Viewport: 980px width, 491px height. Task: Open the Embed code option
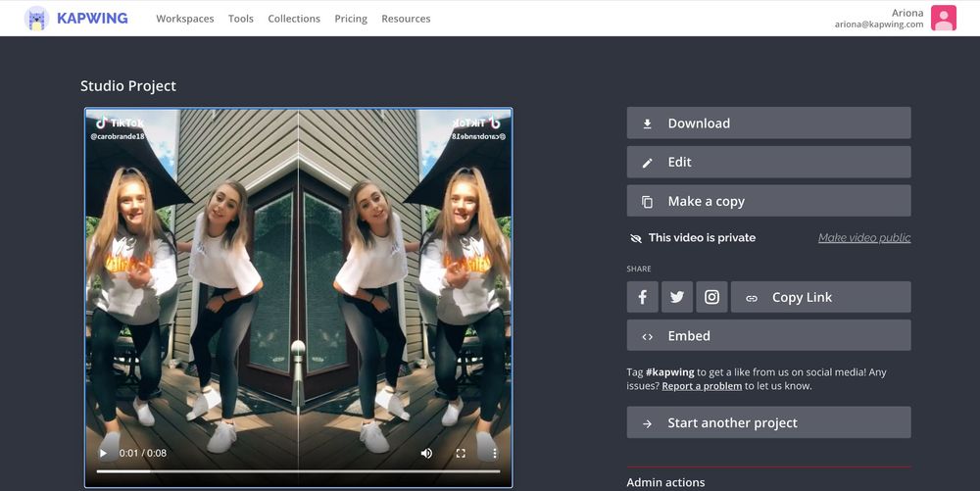pyautogui.click(x=768, y=335)
